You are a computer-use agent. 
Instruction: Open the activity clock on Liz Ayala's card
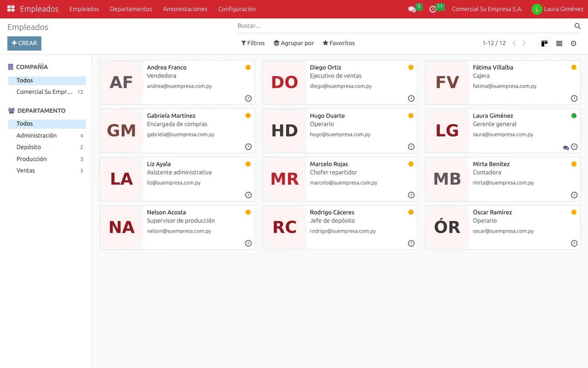pyautogui.click(x=248, y=195)
